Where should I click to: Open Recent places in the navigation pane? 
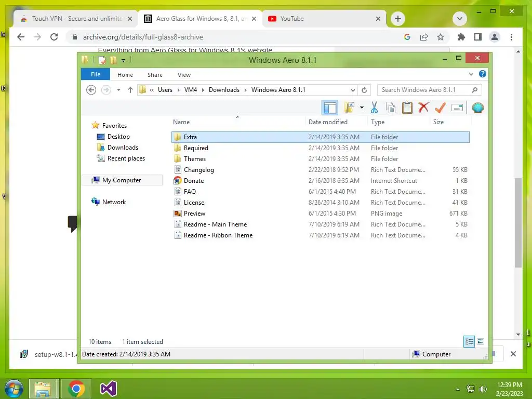tap(121, 158)
